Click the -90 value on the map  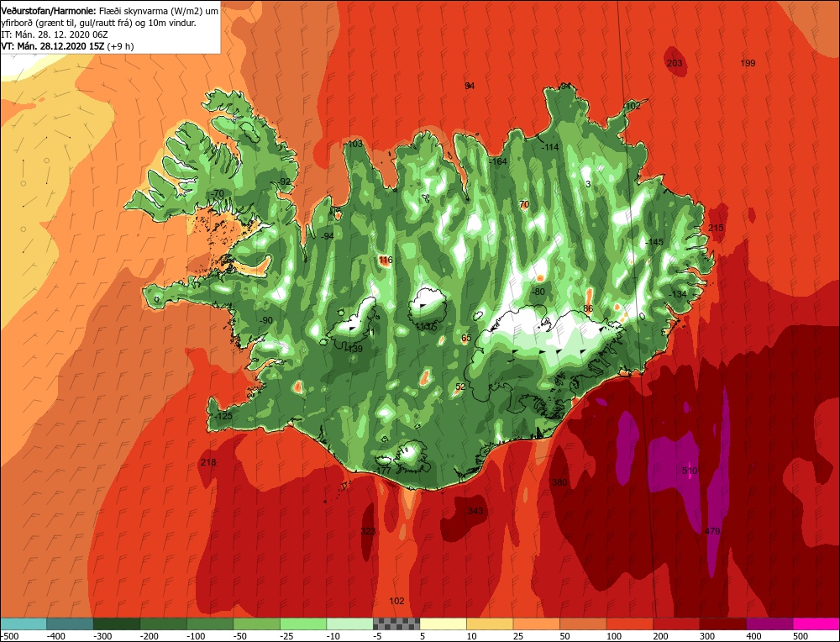[265, 320]
